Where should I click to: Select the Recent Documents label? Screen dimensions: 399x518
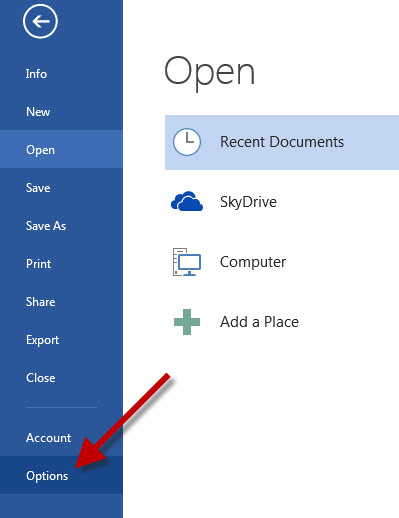(x=282, y=142)
